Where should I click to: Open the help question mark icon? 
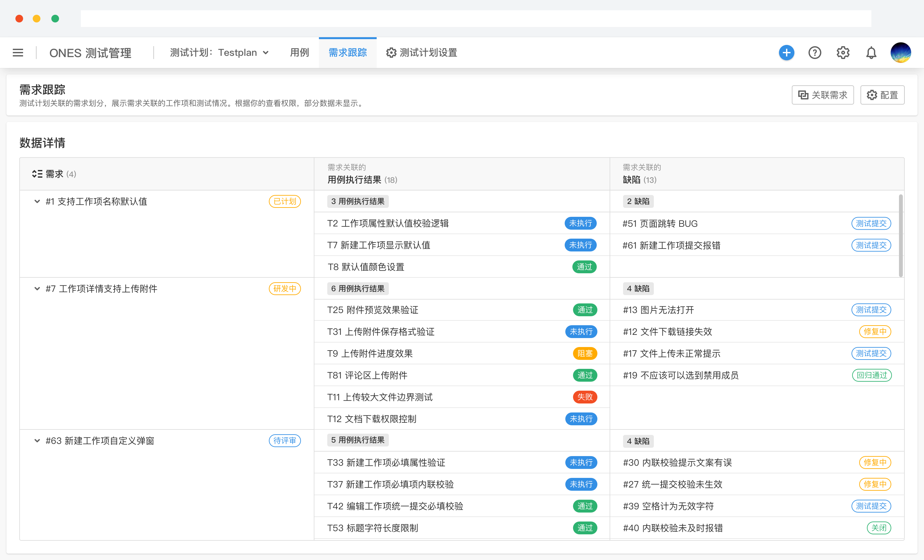(815, 53)
